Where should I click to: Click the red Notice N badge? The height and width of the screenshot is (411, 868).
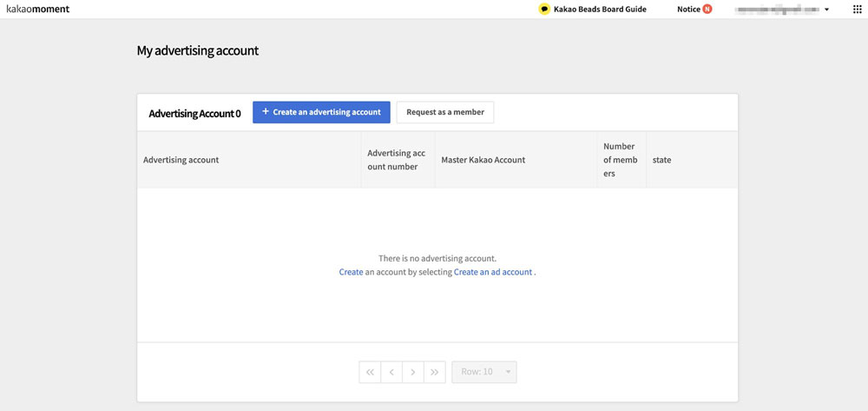click(x=707, y=10)
